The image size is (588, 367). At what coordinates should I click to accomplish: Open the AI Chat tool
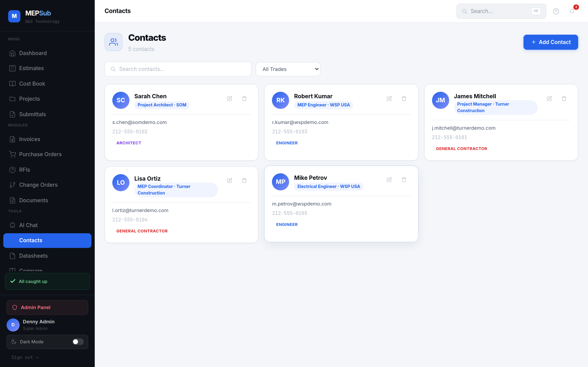28,225
